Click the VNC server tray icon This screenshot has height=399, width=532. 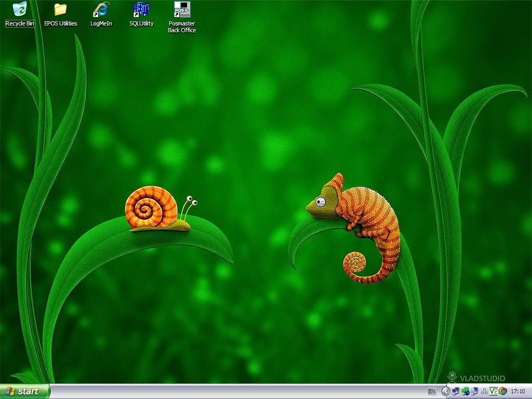(x=494, y=392)
